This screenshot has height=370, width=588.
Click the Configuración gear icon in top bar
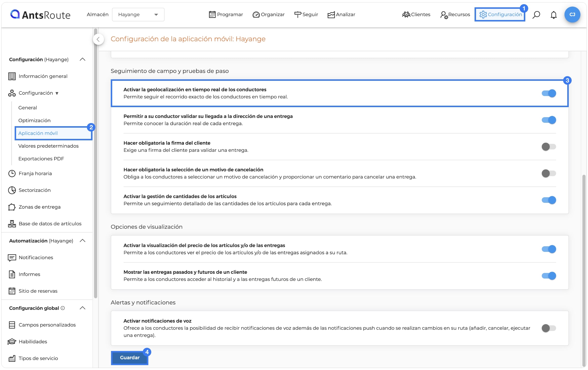(483, 14)
